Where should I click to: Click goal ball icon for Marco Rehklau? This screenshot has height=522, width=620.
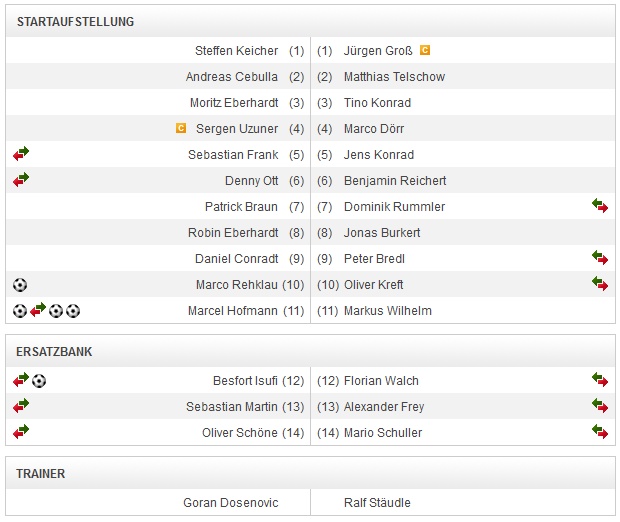tap(20, 285)
